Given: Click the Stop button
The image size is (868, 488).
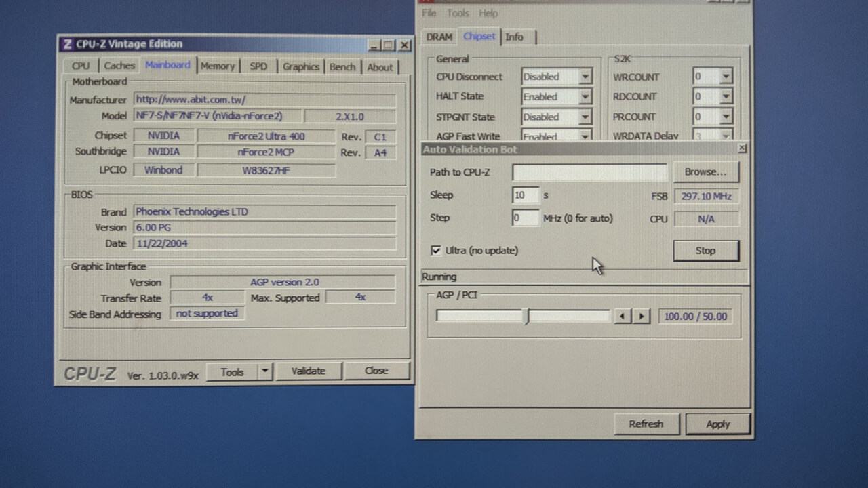Looking at the screenshot, I should point(706,251).
